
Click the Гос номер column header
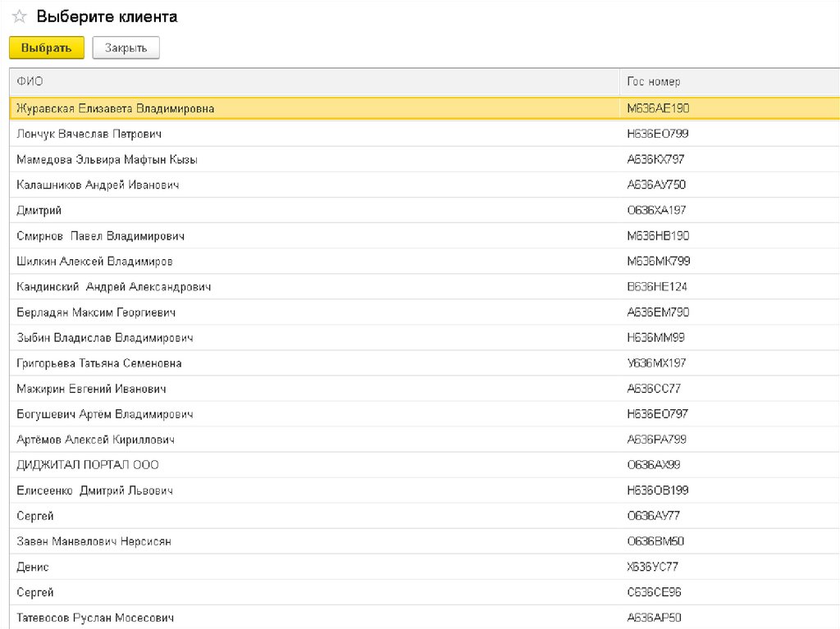[x=653, y=82]
